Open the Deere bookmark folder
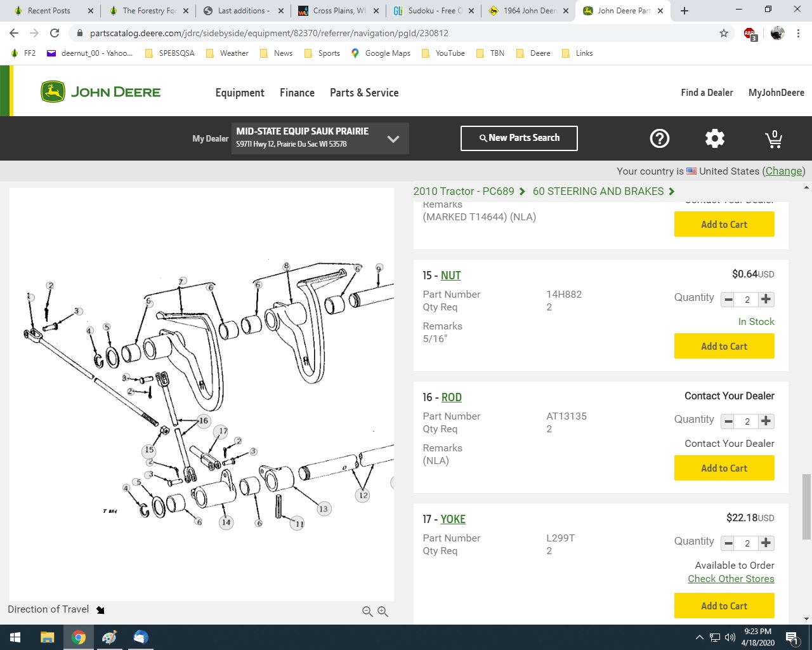 click(x=533, y=53)
